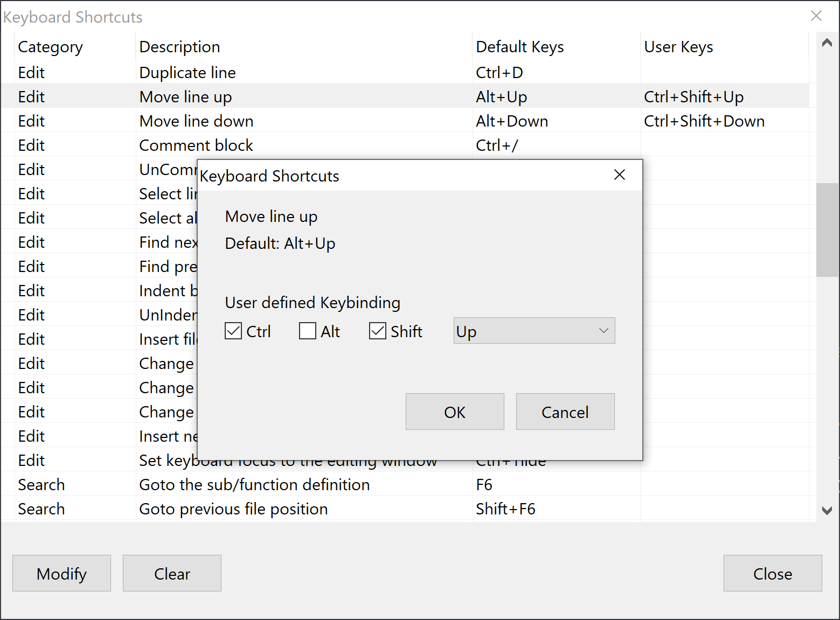
Task: Cancel the keybinding dialog
Action: coord(565,412)
